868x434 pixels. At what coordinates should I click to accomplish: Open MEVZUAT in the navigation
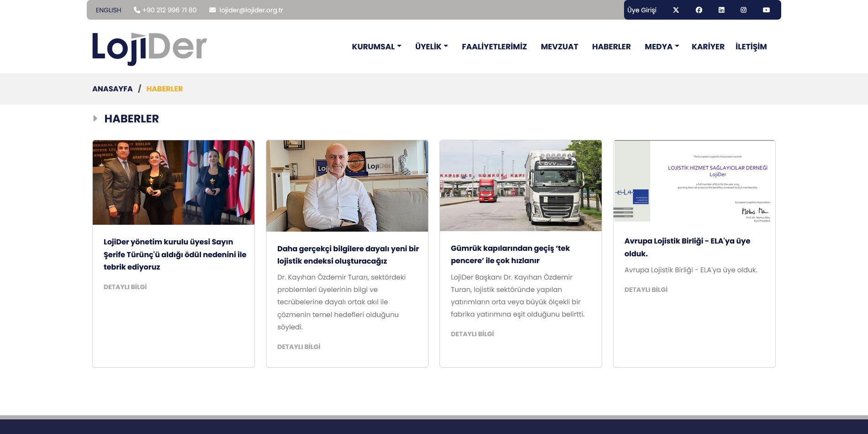tap(559, 47)
